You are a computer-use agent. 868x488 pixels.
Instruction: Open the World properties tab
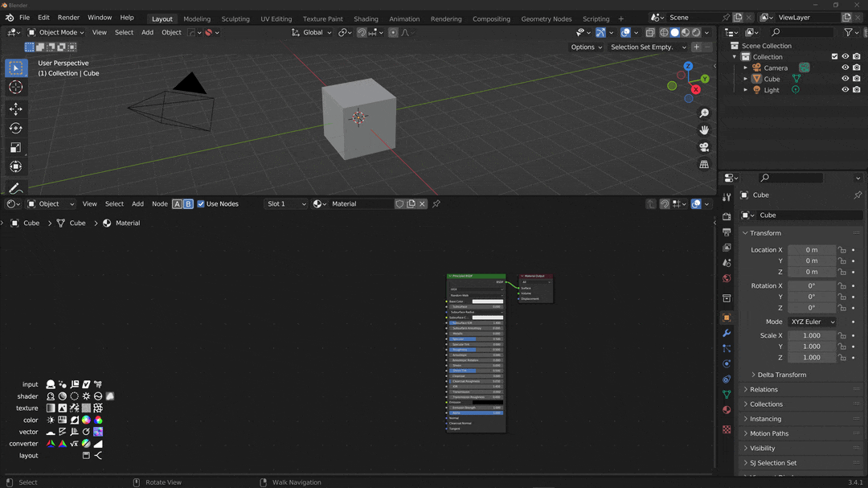(727, 279)
